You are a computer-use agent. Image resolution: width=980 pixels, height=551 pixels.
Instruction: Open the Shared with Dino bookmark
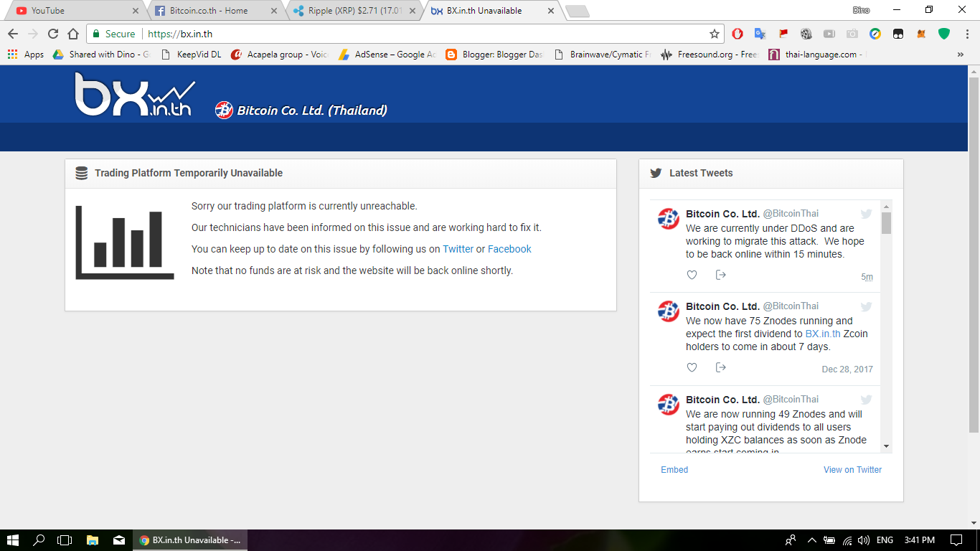pyautogui.click(x=101, y=54)
